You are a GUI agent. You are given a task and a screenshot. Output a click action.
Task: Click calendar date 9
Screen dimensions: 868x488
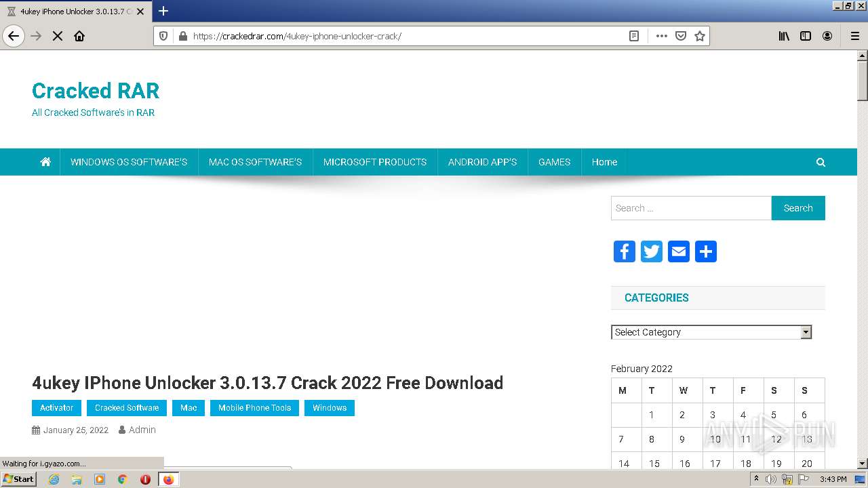[682, 439]
